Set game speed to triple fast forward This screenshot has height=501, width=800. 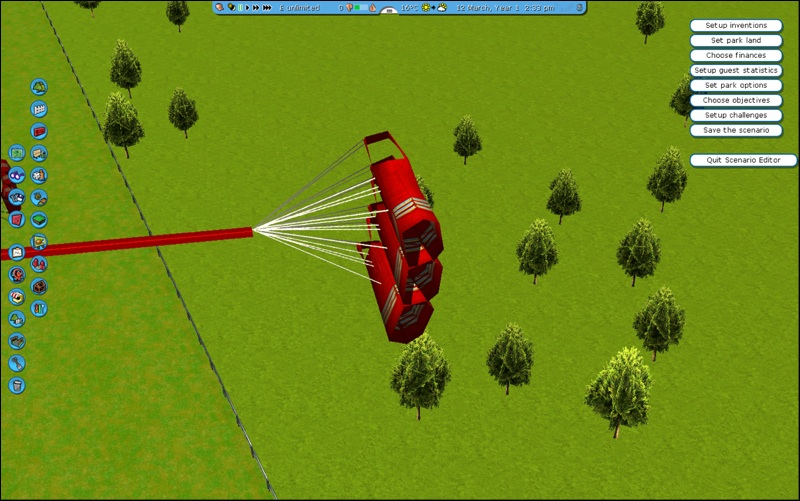coord(267,8)
